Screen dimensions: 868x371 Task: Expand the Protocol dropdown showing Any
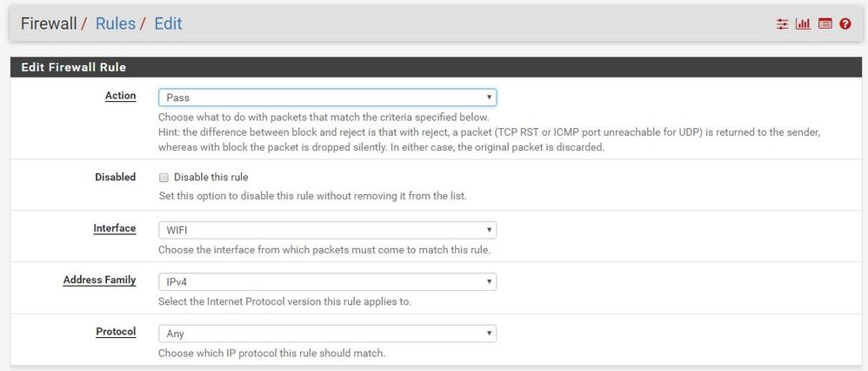coord(327,334)
